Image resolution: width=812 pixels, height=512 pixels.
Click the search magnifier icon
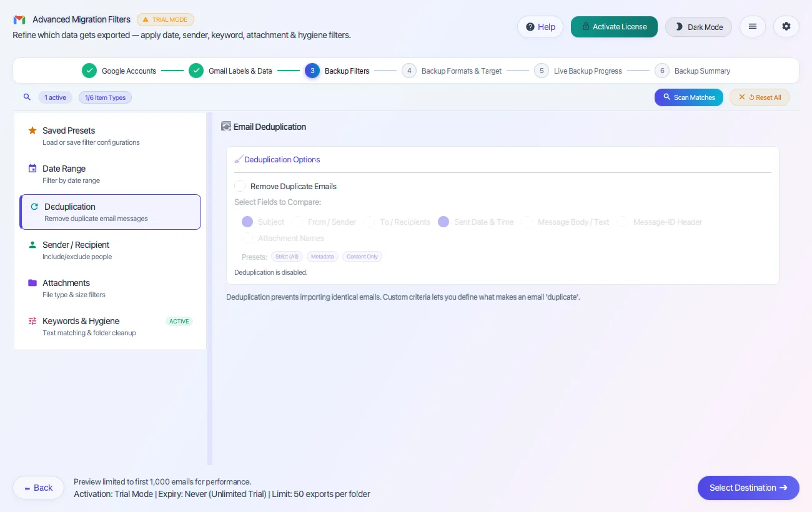click(x=27, y=97)
